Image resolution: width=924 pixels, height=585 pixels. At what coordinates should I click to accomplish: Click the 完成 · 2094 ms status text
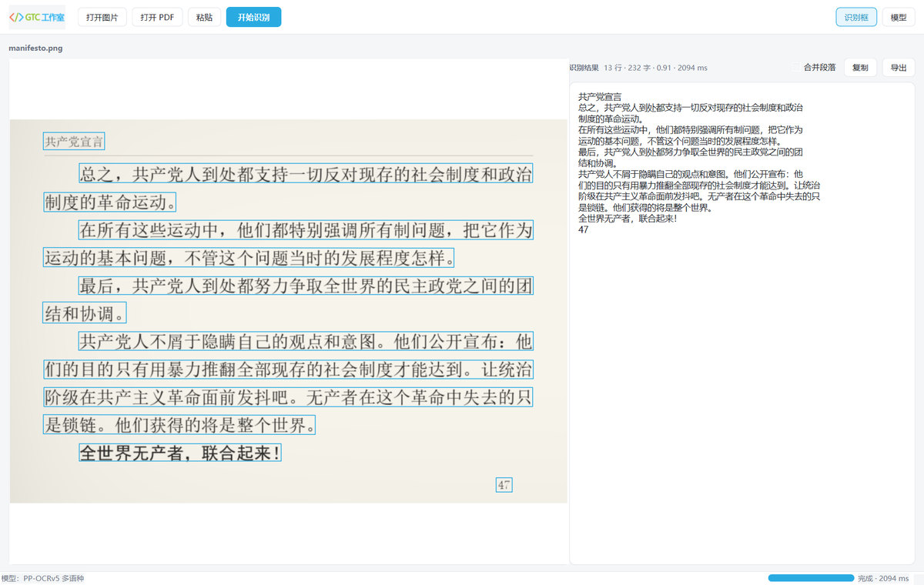click(883, 578)
